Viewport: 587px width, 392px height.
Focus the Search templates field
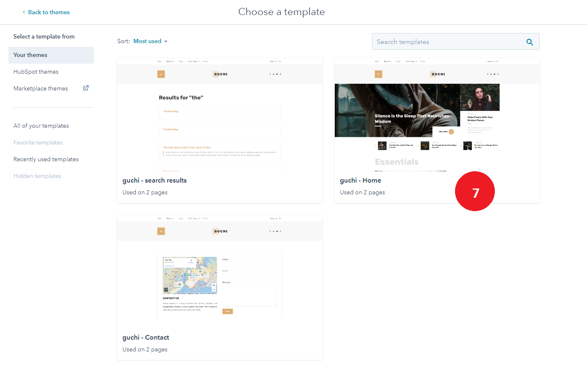click(448, 42)
